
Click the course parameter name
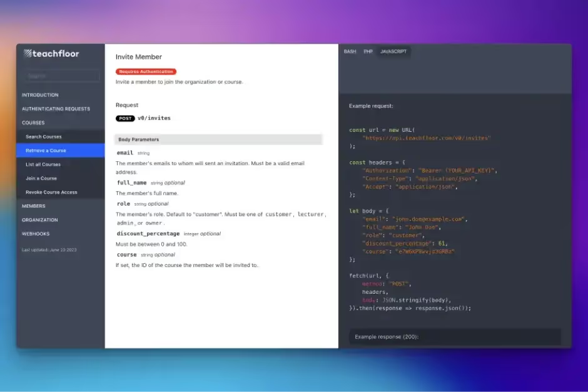pyautogui.click(x=127, y=255)
